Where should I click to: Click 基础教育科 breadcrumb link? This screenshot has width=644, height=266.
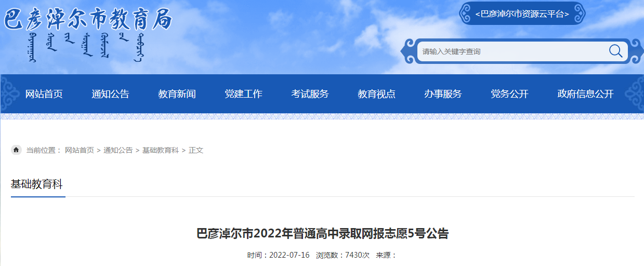[161, 150]
